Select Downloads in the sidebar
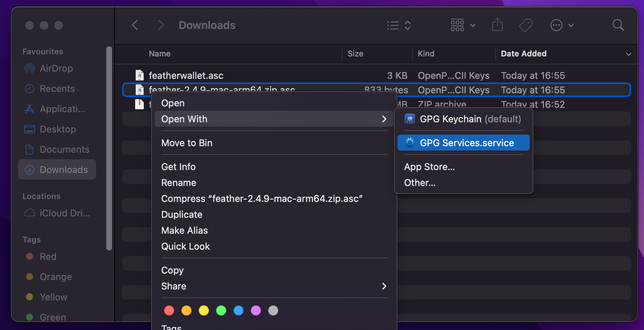The height and width of the screenshot is (330, 644). pyautogui.click(x=57, y=170)
